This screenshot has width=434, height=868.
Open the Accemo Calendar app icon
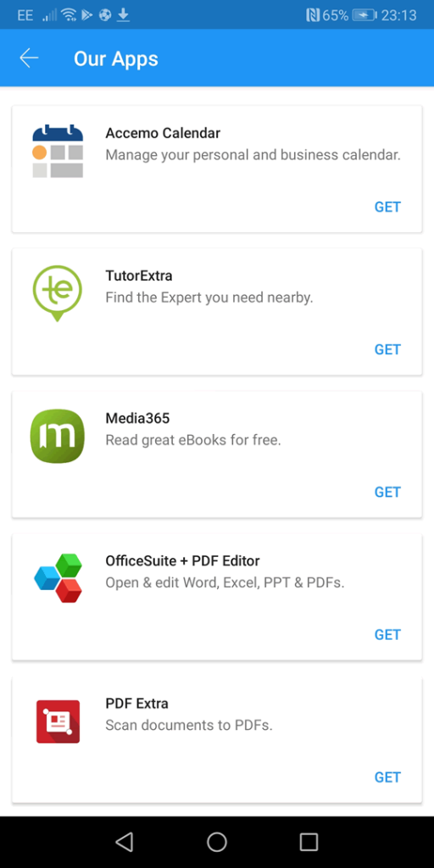(x=58, y=151)
